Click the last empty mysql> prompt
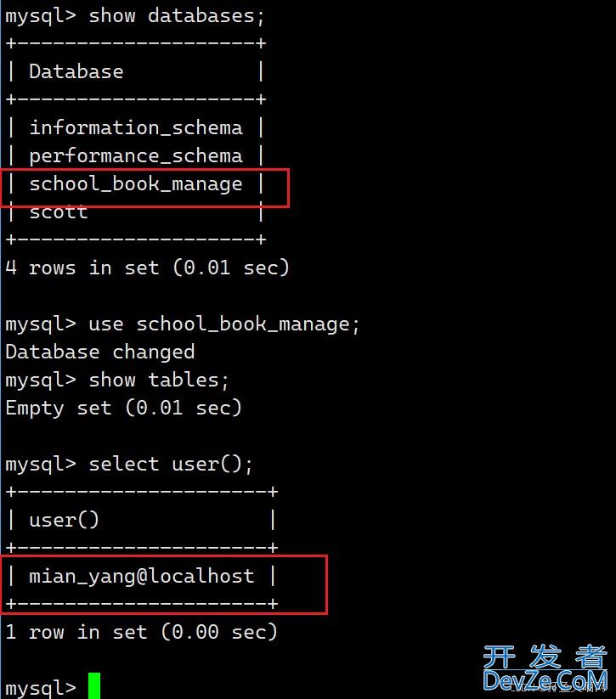 click(x=40, y=687)
